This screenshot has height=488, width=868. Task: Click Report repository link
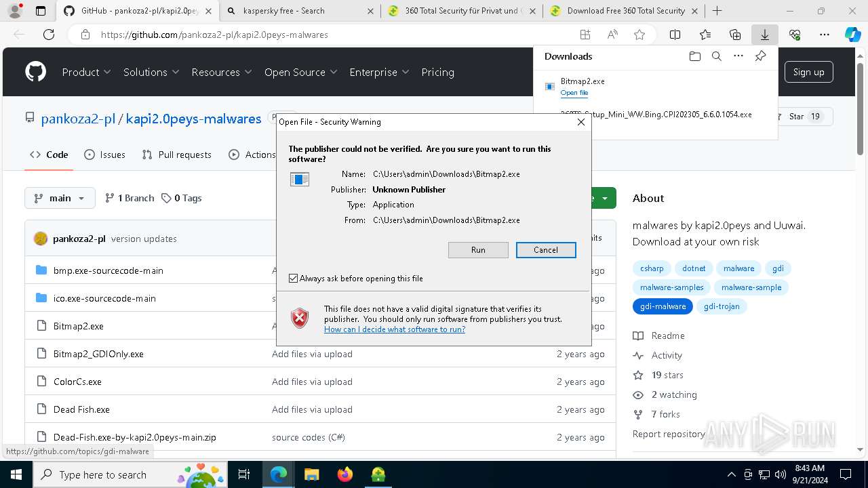tap(669, 434)
